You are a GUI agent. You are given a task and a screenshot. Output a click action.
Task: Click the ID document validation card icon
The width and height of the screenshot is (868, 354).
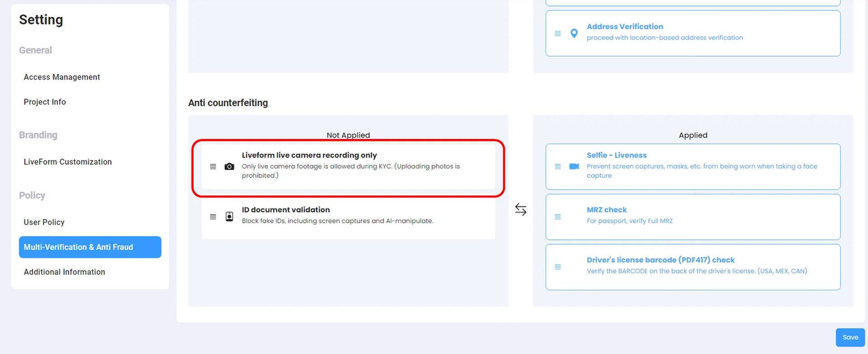[x=229, y=217]
